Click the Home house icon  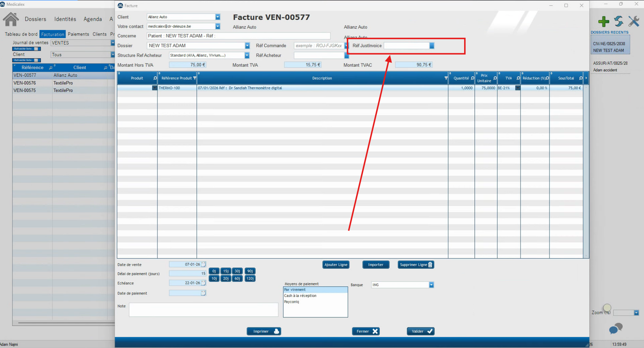(11, 19)
